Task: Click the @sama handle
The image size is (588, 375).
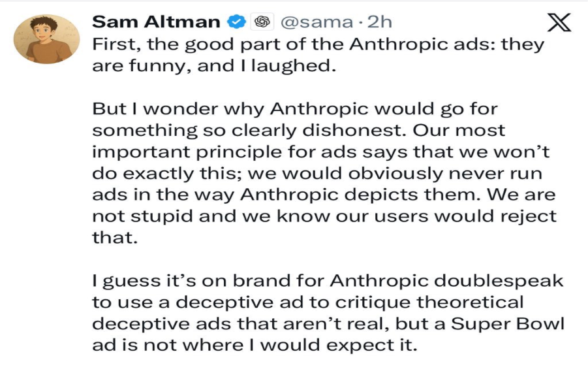Action: tap(317, 22)
